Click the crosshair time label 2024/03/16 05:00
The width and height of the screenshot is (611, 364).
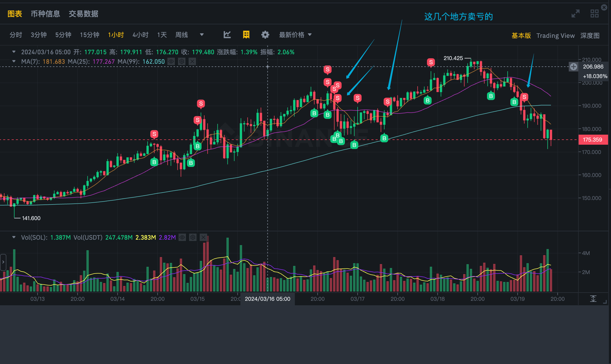pos(268,299)
